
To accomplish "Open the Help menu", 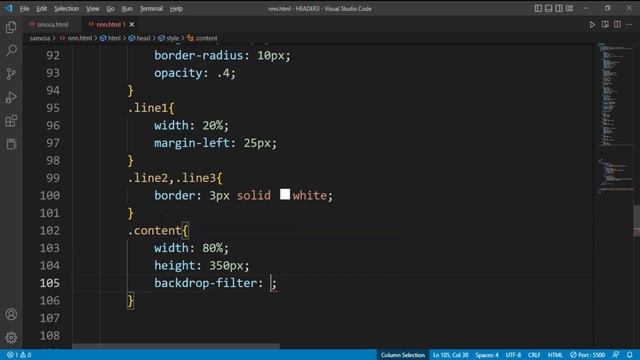I will click(176, 9).
